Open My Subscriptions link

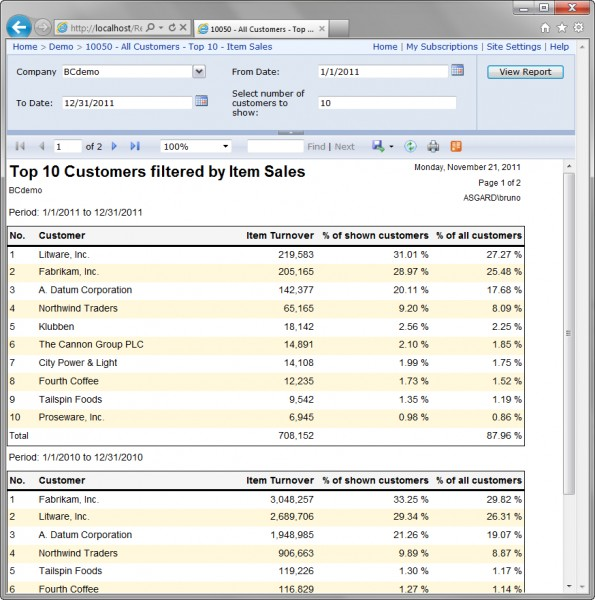[x=442, y=47]
